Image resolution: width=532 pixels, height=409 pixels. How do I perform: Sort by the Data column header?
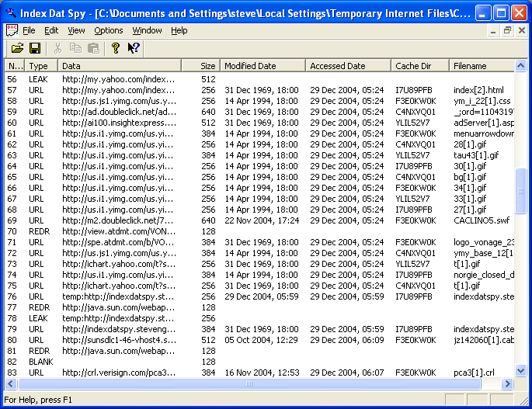120,66
